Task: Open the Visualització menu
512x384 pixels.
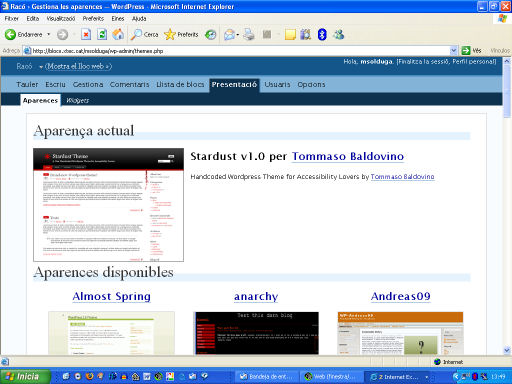Action: point(61,19)
